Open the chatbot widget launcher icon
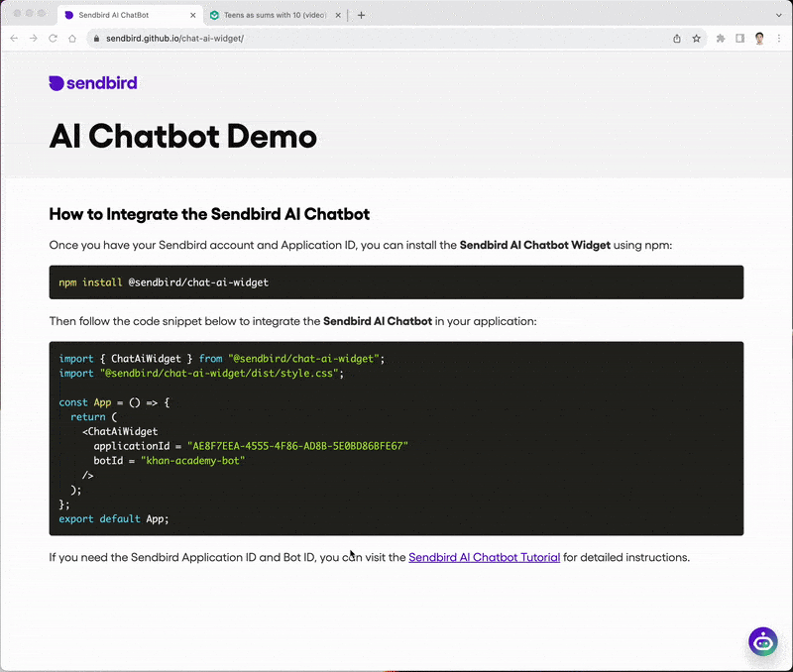The width and height of the screenshot is (793, 672). [x=762, y=641]
